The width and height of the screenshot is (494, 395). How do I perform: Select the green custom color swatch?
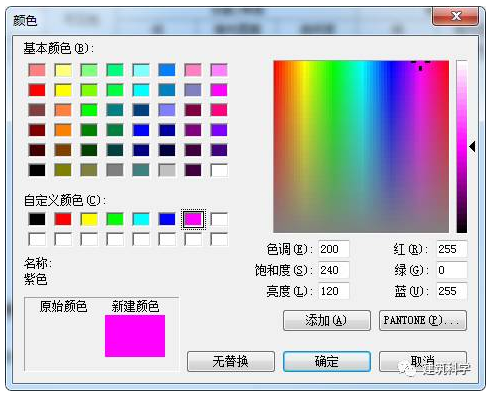pyautogui.click(x=115, y=219)
